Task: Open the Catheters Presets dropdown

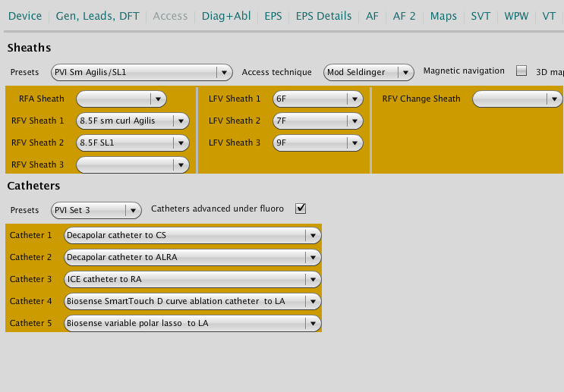Action: pyautogui.click(x=96, y=210)
